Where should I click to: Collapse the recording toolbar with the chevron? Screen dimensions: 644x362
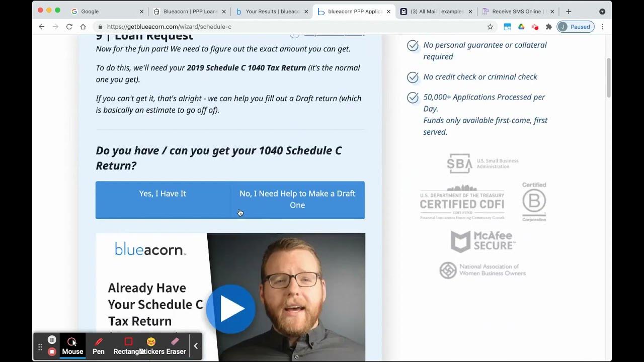[196, 346]
